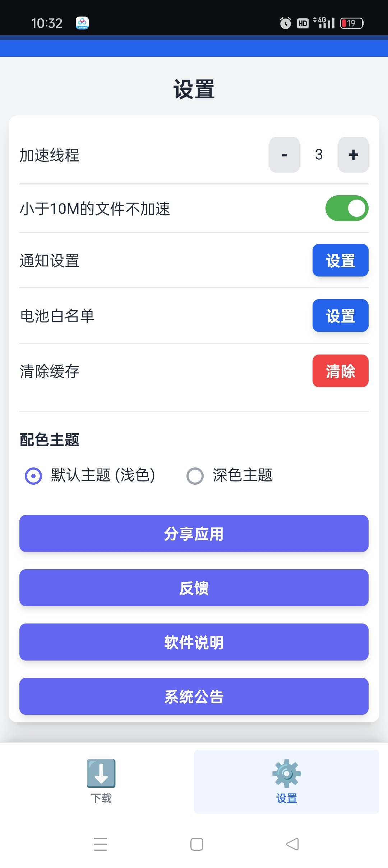Open the 反馈 feedback button
This screenshot has height=868, width=388.
point(194,588)
